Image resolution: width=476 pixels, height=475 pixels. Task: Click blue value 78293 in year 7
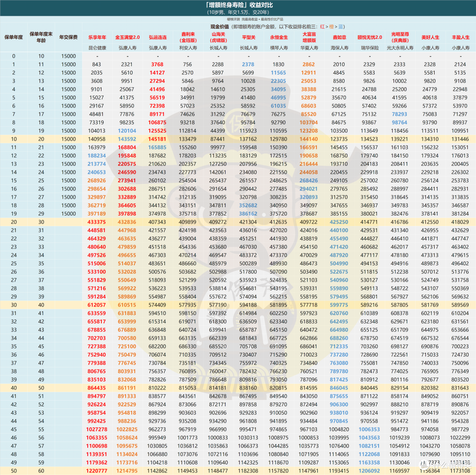(399, 114)
